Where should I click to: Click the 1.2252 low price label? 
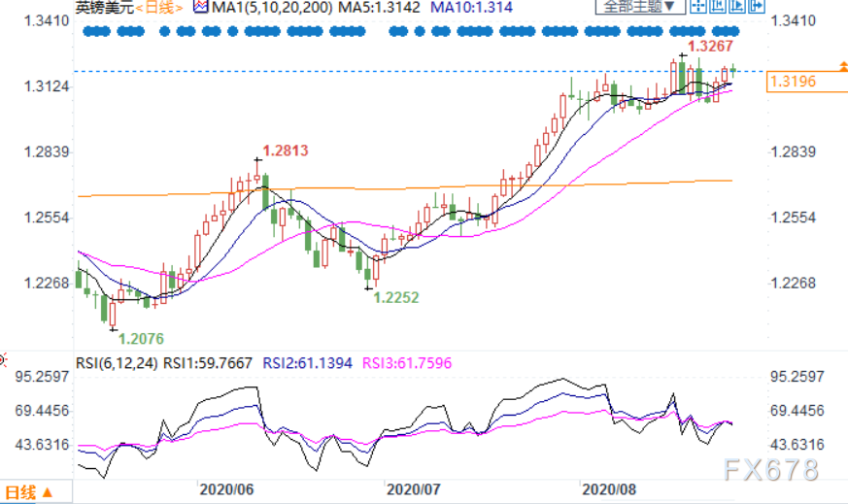[396, 297]
